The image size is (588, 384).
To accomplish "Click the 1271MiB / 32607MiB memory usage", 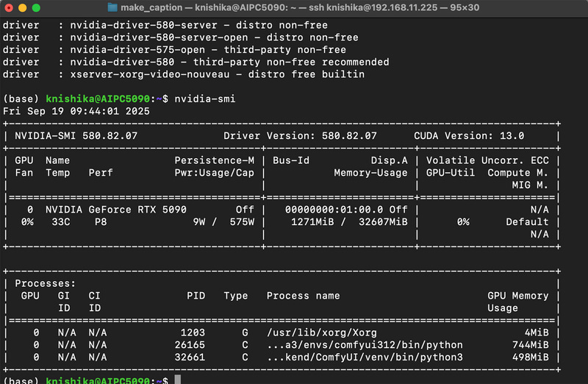I will coord(349,221).
